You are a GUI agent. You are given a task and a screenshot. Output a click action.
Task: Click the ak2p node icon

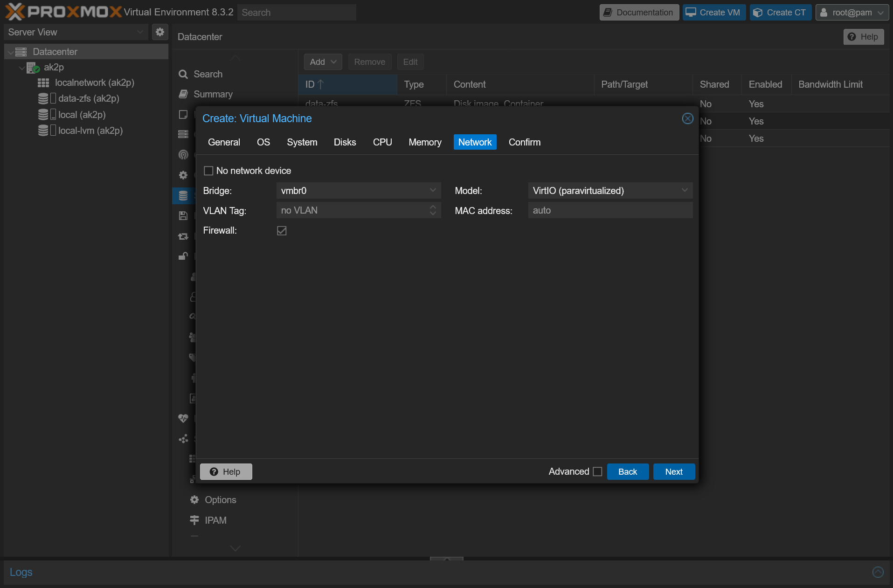click(33, 68)
